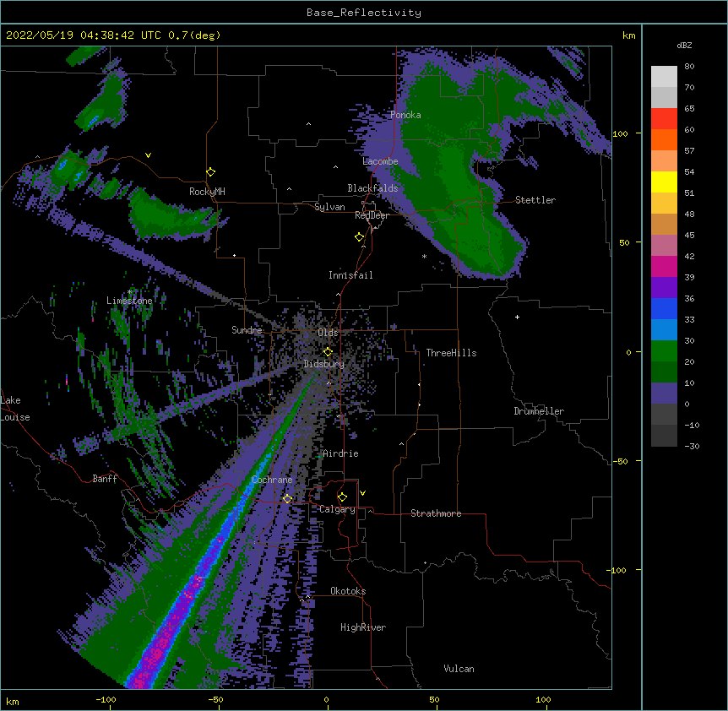
Task: Click the yellow marker above the Calgary label
Action: [342, 497]
